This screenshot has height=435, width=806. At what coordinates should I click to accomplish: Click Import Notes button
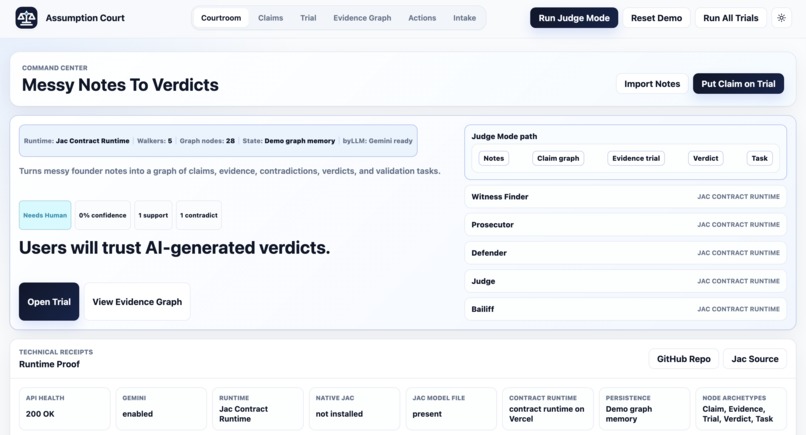pyautogui.click(x=652, y=84)
